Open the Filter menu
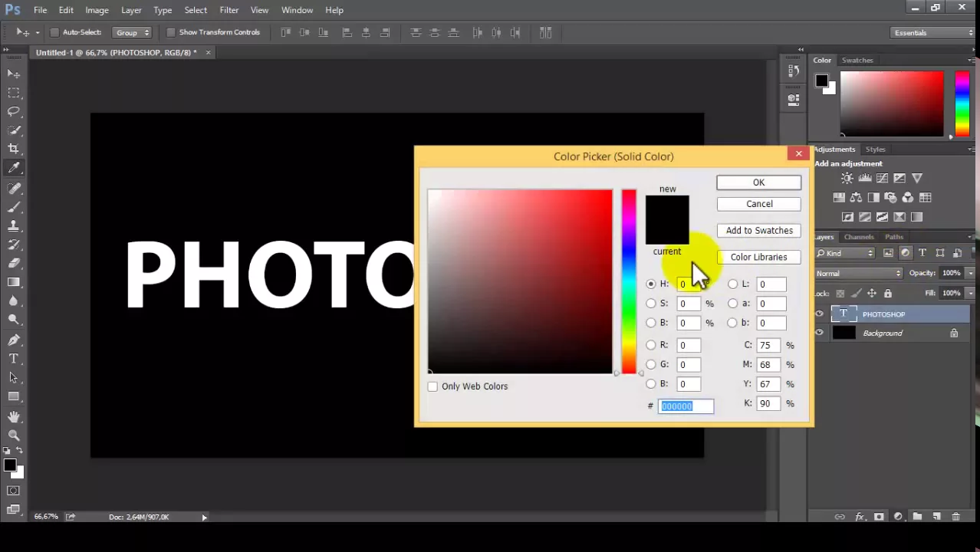The height and width of the screenshot is (552, 980). coord(229,10)
